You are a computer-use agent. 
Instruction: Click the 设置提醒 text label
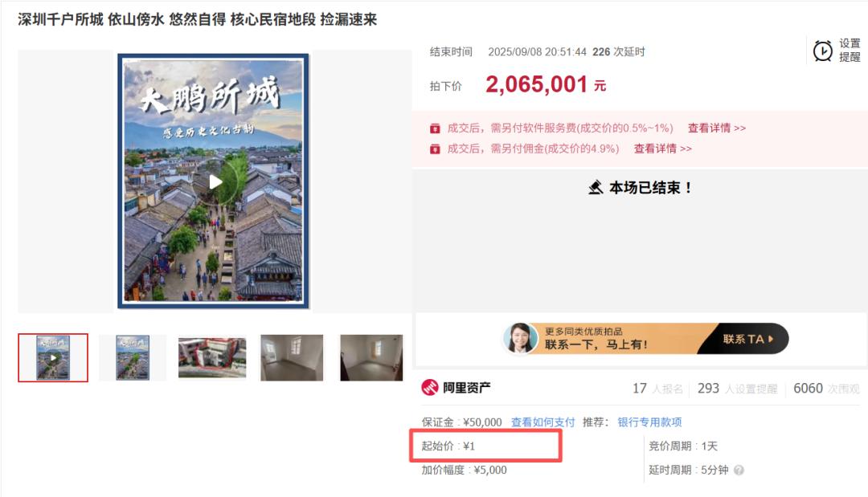pos(850,51)
